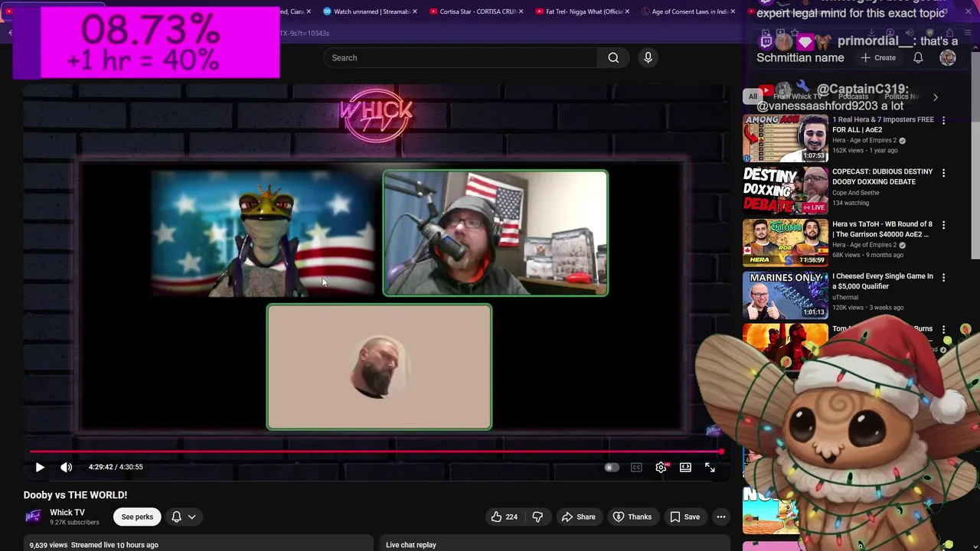980x551 pixels.
Task: Open the Hera vs TaToH thumbnail
Action: (x=786, y=243)
